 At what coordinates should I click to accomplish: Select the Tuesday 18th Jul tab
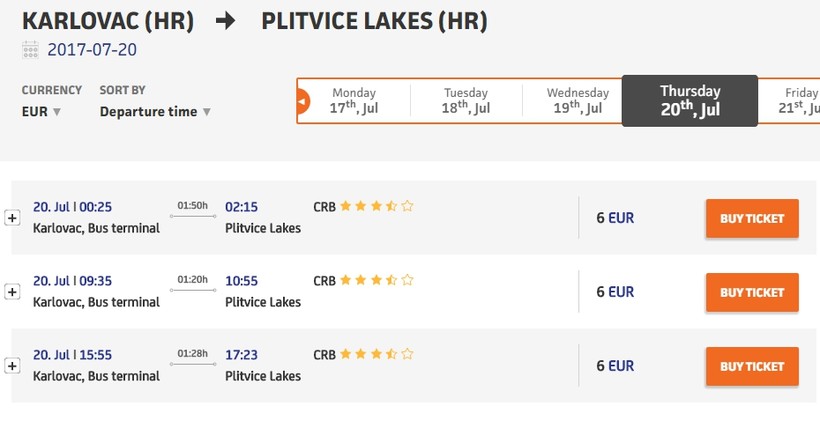(465, 101)
